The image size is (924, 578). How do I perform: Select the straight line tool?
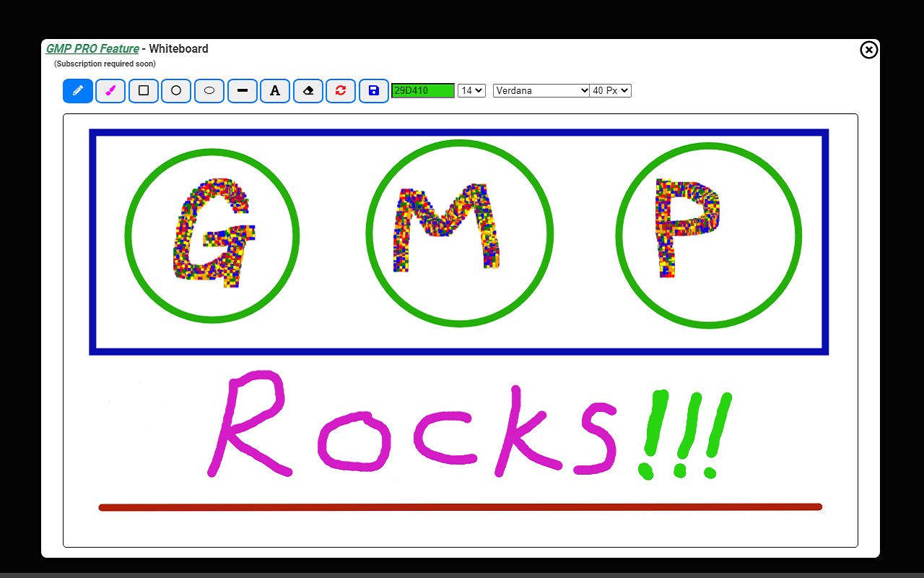pos(243,91)
